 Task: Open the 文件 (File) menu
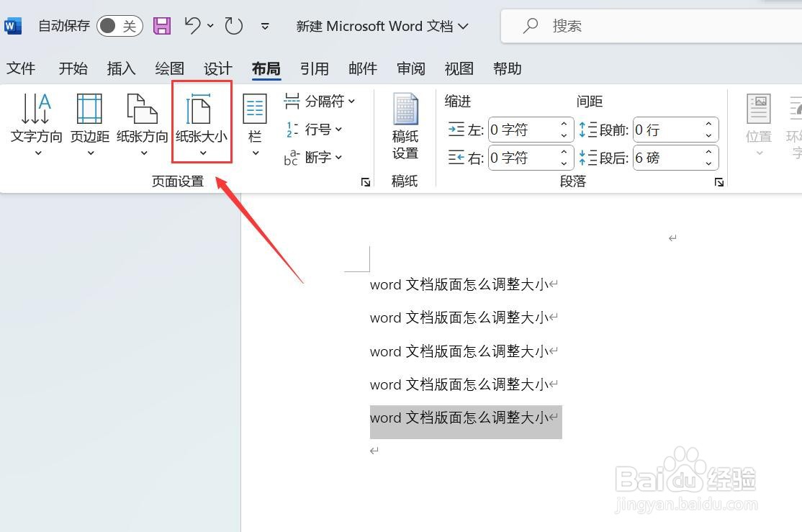(x=21, y=68)
